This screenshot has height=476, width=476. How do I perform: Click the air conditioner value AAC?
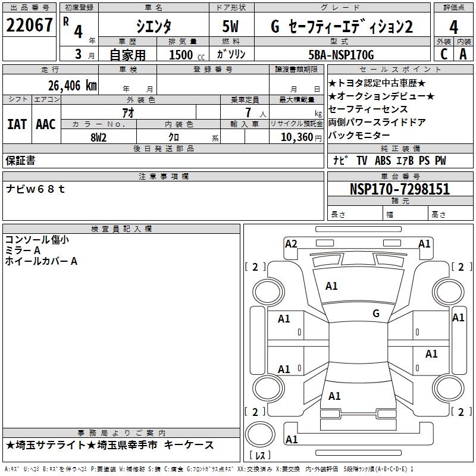click(46, 124)
